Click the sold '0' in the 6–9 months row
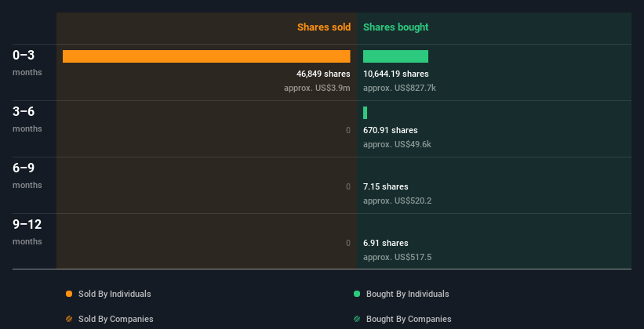This screenshot has width=644, height=329. (348, 186)
